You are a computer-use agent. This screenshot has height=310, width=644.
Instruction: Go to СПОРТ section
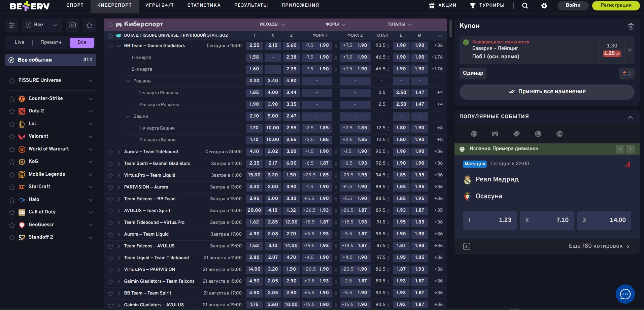point(75,5)
